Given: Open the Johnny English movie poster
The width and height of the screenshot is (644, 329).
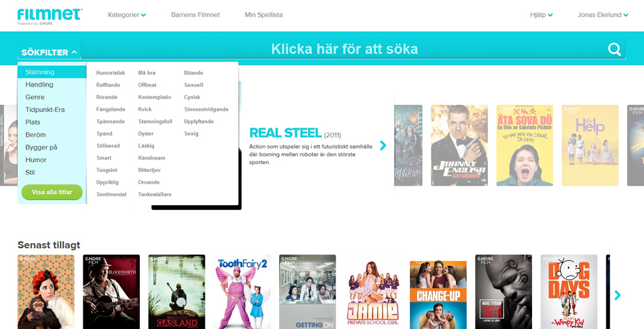Looking at the screenshot, I should coord(459,145).
